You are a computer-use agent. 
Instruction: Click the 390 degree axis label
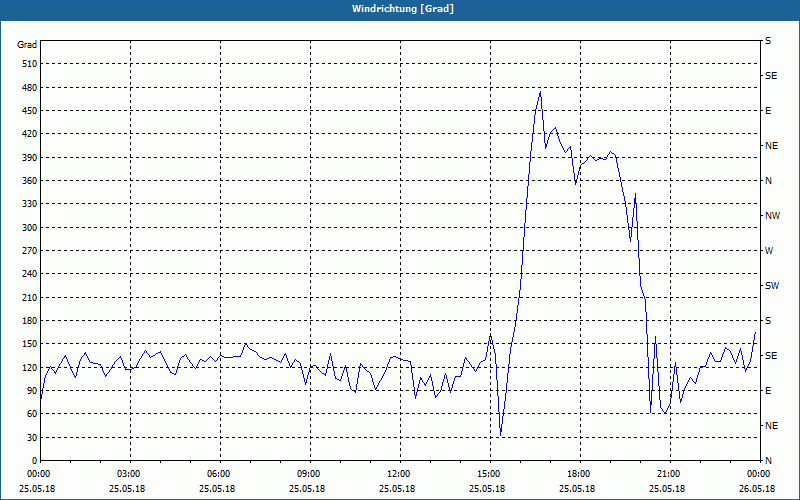point(30,158)
